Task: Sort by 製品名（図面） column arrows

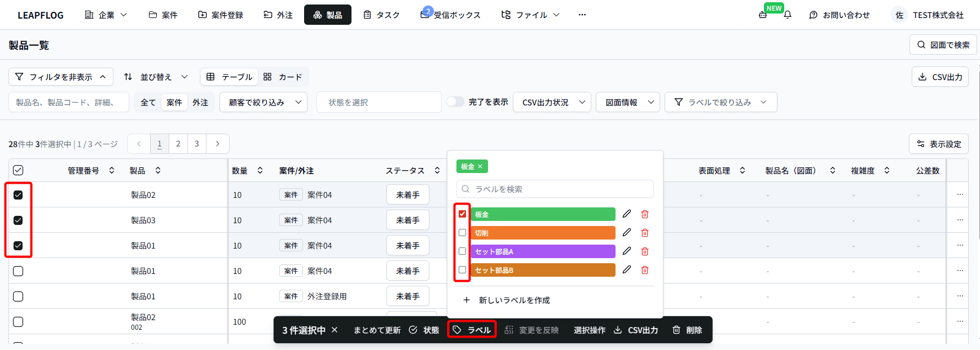Action: pos(833,170)
